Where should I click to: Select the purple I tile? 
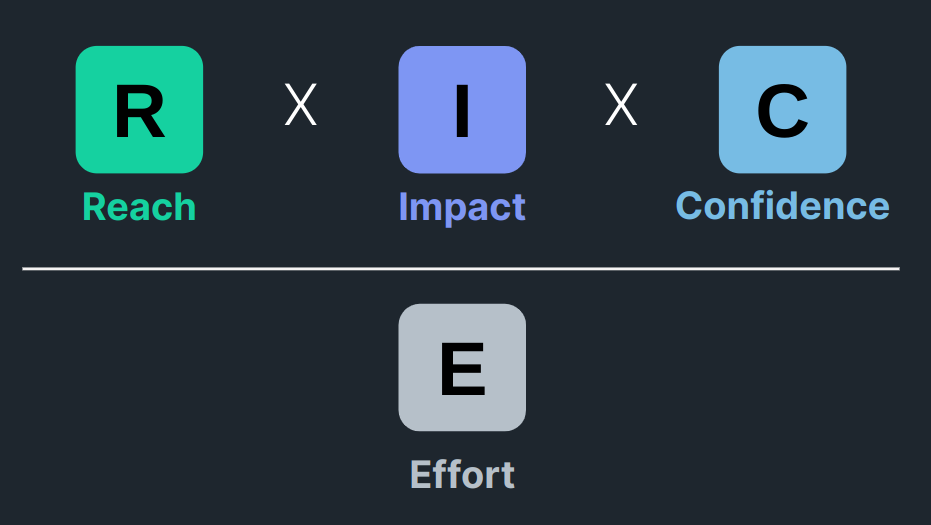pyautogui.click(x=462, y=110)
